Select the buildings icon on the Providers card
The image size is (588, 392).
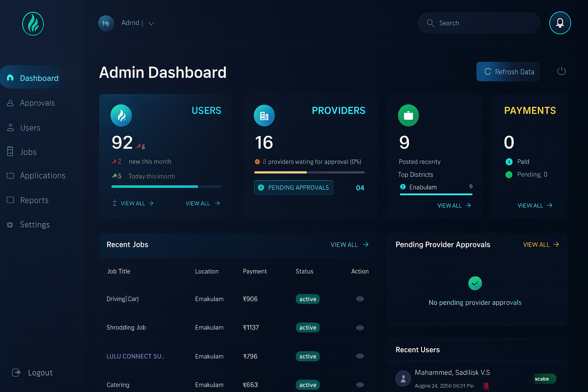point(264,115)
